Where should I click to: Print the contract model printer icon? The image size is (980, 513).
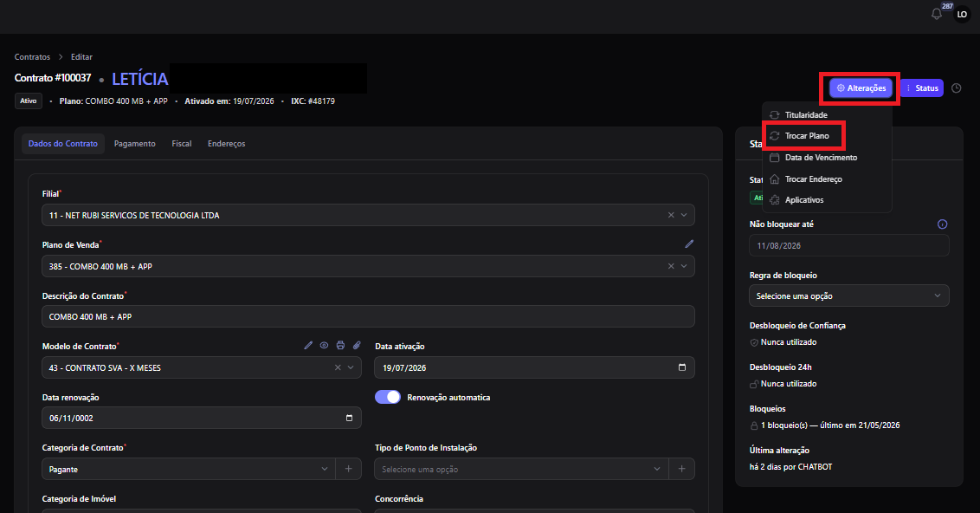pos(340,346)
